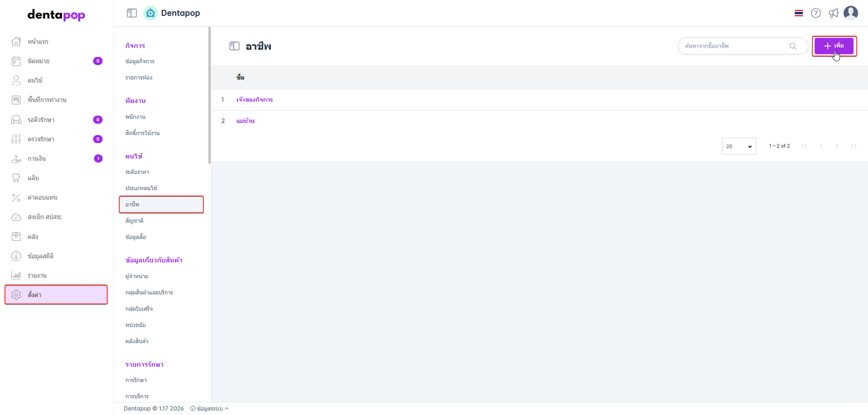Open the ข้อมูลสถิติ statistics icon
Screen dimensions: 868x415
[x=17, y=256]
